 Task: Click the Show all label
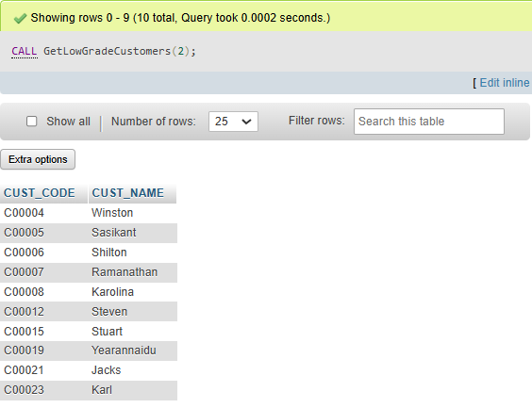[68, 122]
